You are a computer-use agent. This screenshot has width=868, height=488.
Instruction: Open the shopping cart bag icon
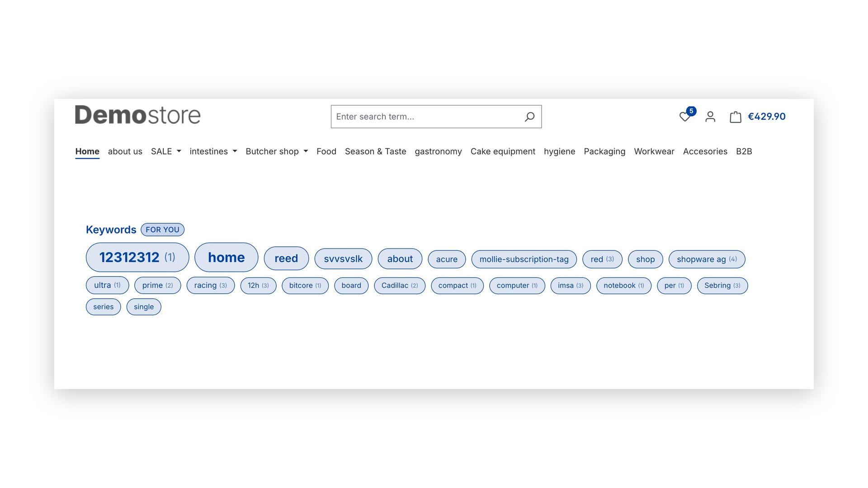pos(736,117)
